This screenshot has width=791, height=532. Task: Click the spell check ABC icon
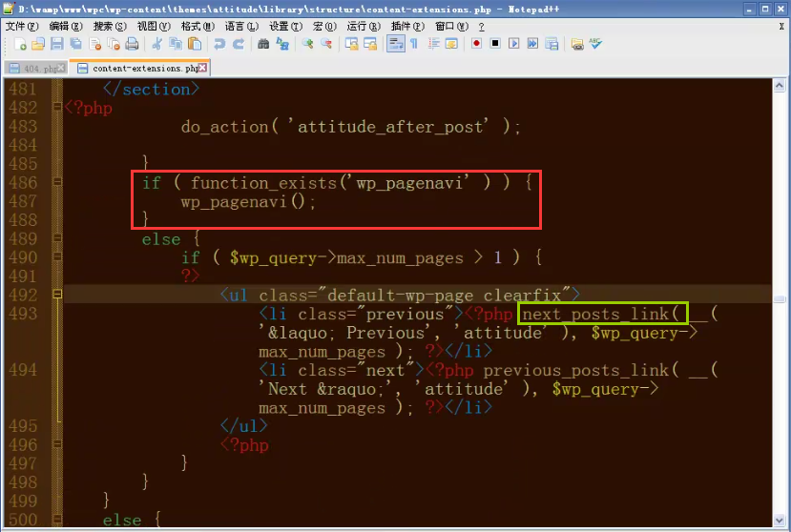coord(595,44)
